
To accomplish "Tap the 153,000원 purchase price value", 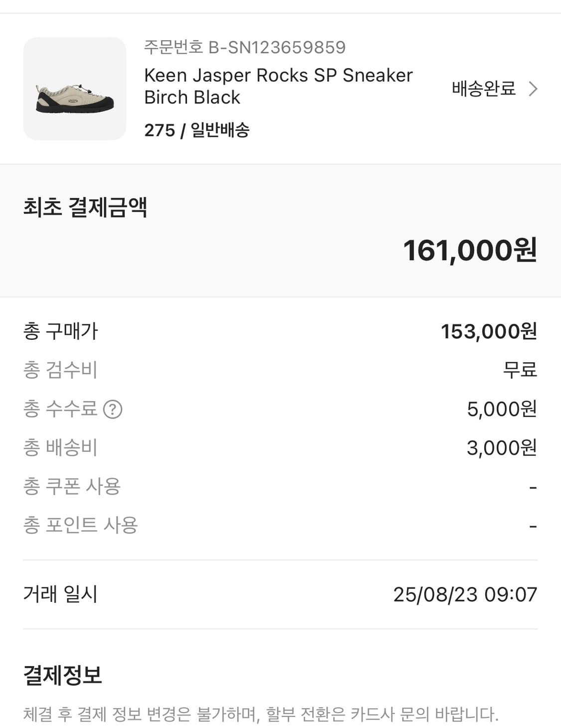I will tap(489, 331).
